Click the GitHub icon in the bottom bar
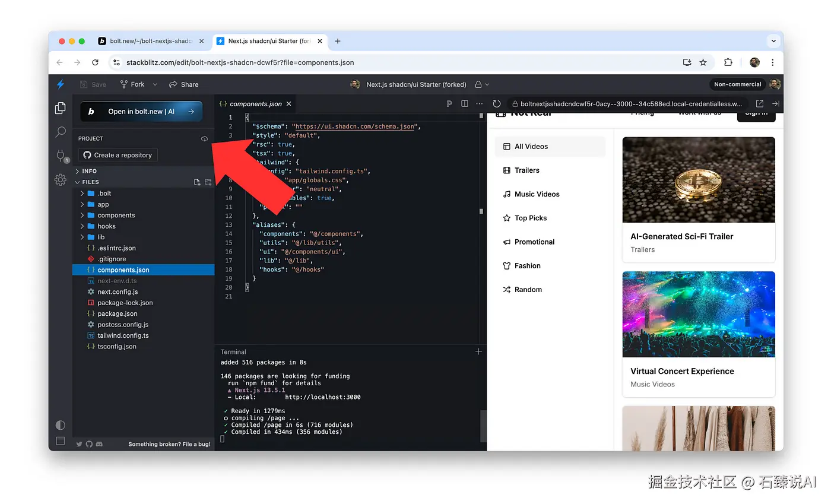 pyautogui.click(x=89, y=444)
